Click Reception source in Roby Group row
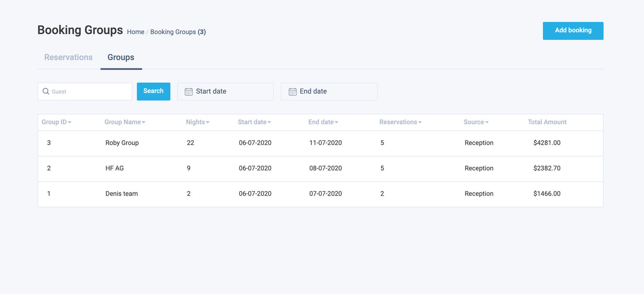The height and width of the screenshot is (294, 644). [479, 143]
